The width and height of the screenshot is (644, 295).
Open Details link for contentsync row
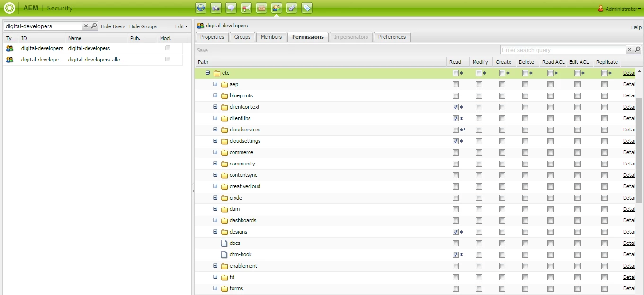[629, 175]
